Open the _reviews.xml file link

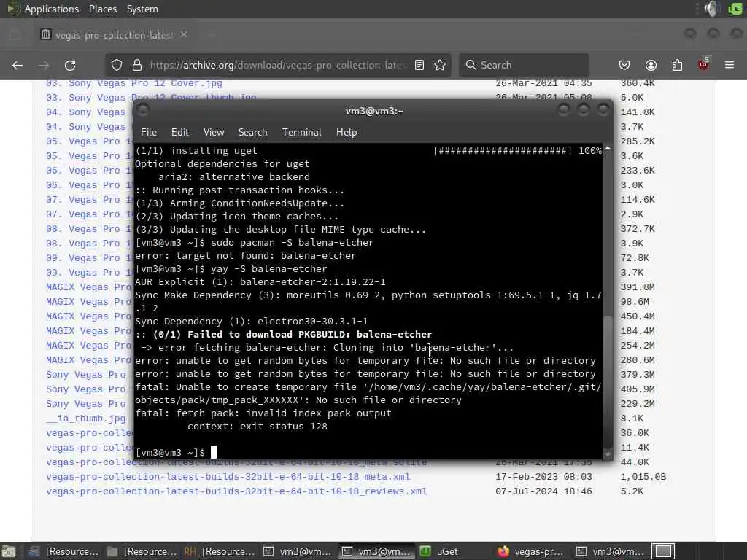coord(236,491)
